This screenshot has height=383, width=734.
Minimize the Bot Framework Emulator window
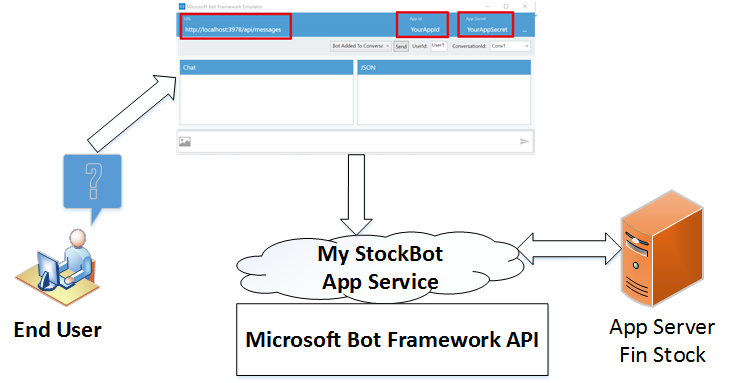487,7
